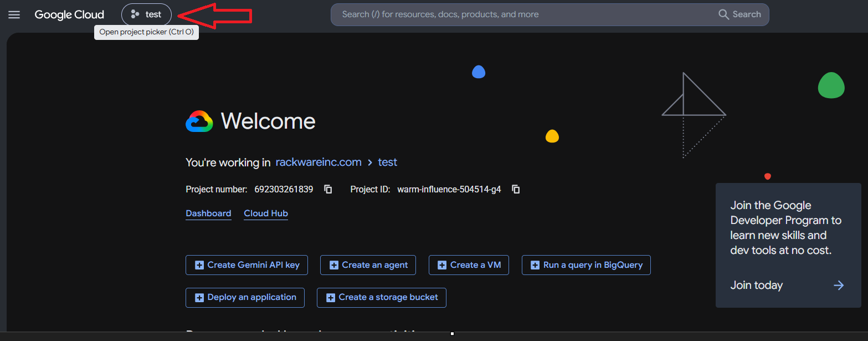Click the Welcome heading text
868x341 pixels.
[268, 121]
